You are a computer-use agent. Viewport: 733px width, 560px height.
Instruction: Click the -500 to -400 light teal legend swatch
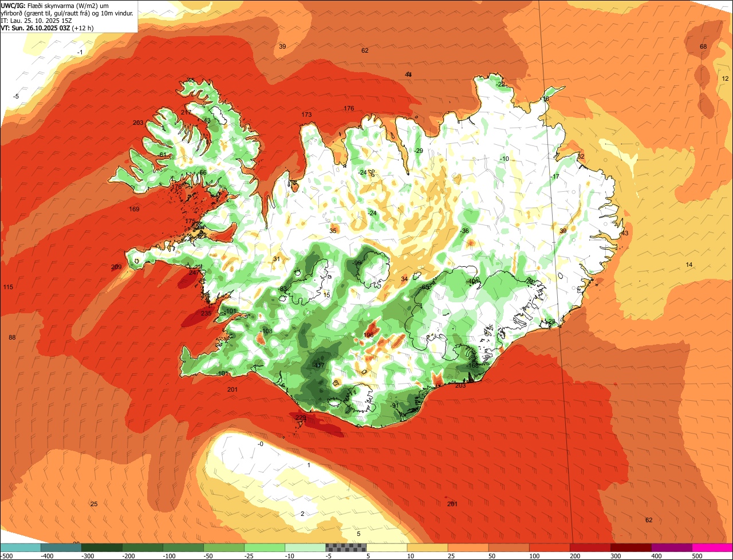coord(21,548)
